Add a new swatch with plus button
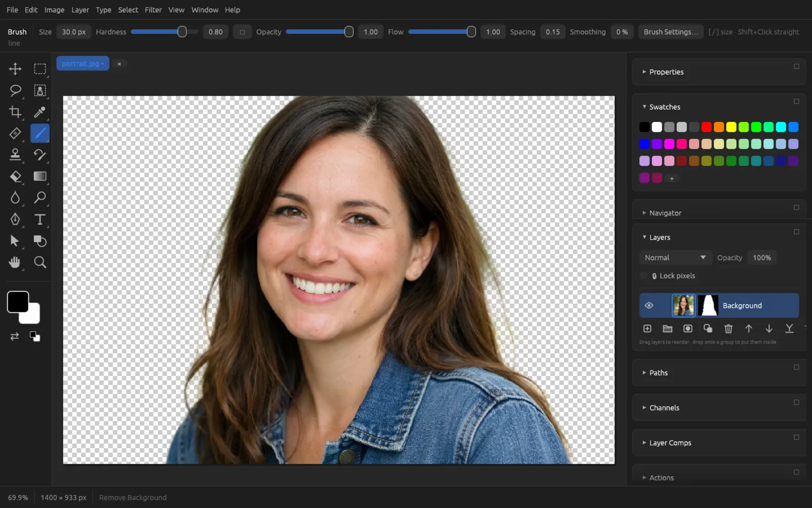This screenshot has height=508, width=812. pos(671,178)
